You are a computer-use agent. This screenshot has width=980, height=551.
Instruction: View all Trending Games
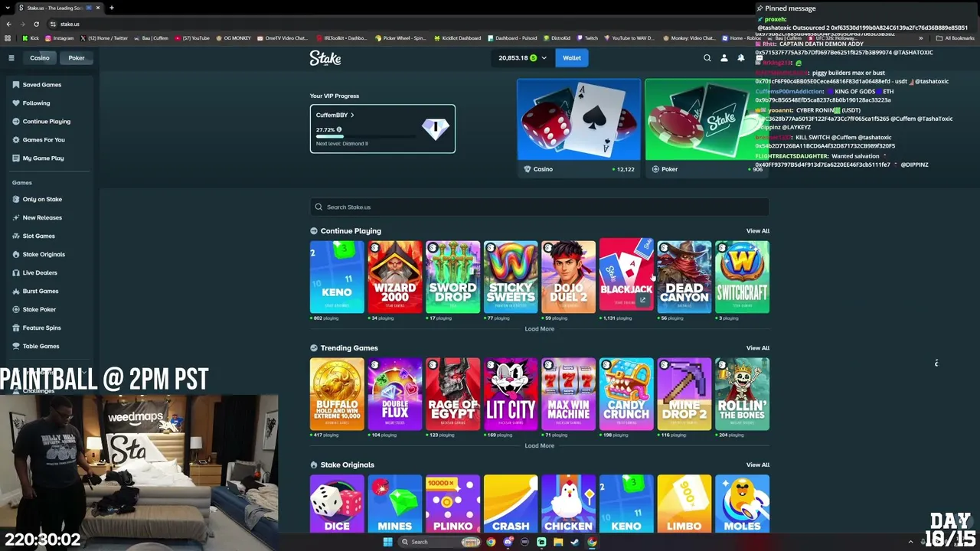click(x=758, y=348)
